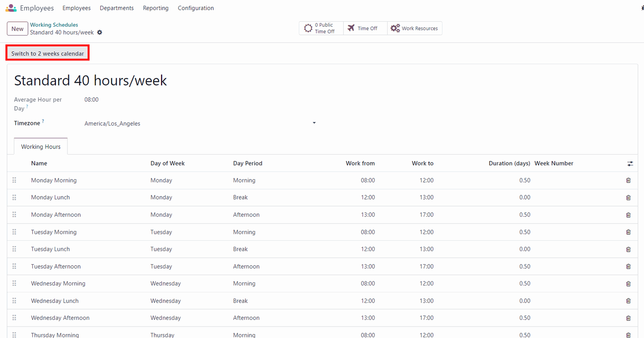Open the Work Resources smart button

[x=415, y=28]
